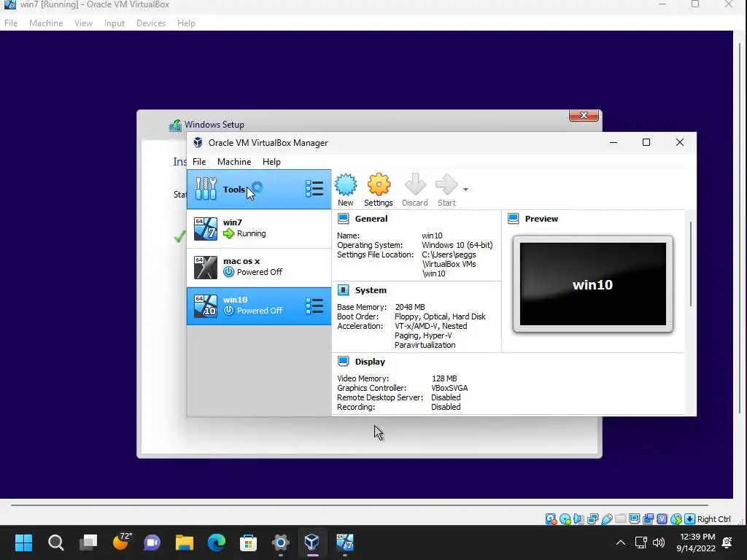Open clock showing 12:39 PM 9/14/2022
Viewport: 747px width, 560px height.
tap(696, 542)
